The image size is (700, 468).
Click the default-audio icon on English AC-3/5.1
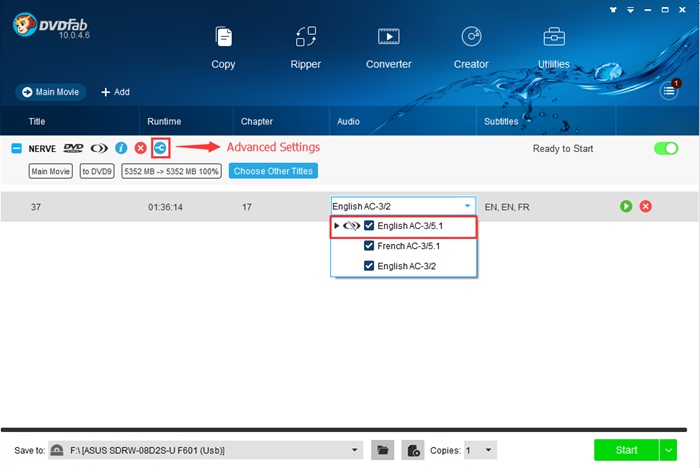pyautogui.click(x=351, y=226)
